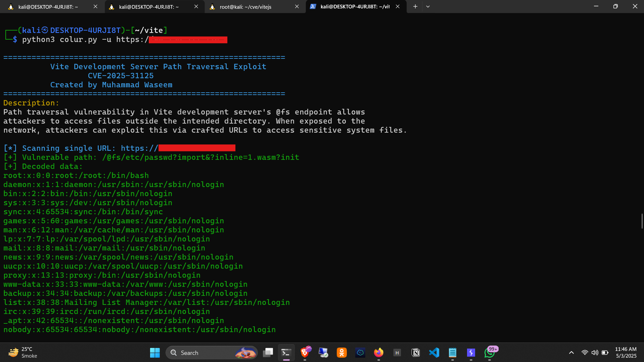644x362 pixels.
Task: Click the 'backup:x:34:34' passwd entry
Action: [125, 293]
